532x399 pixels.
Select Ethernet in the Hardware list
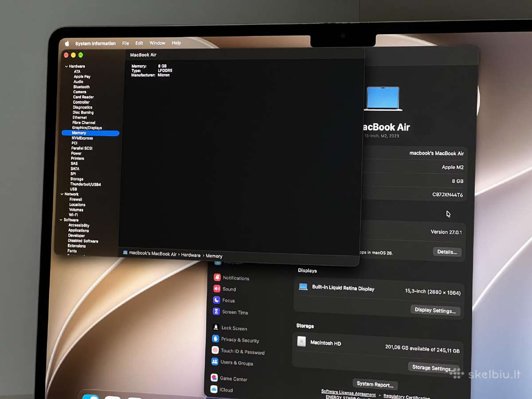point(80,117)
